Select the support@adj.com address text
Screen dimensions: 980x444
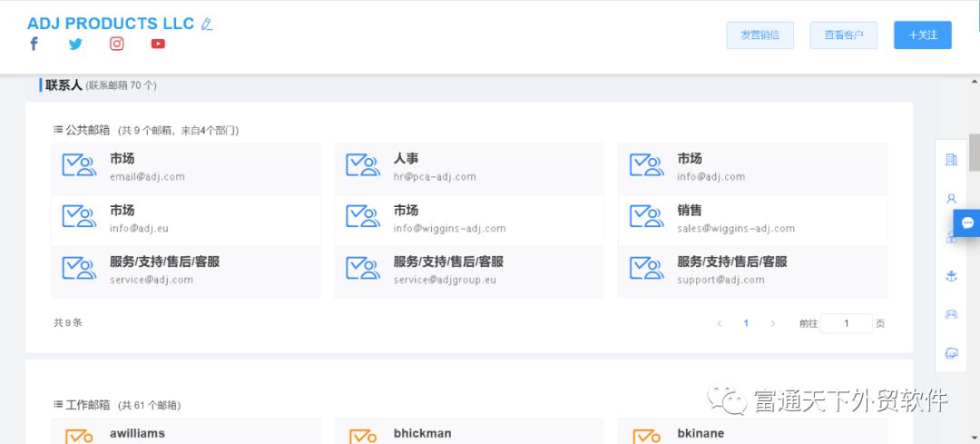coord(721,280)
